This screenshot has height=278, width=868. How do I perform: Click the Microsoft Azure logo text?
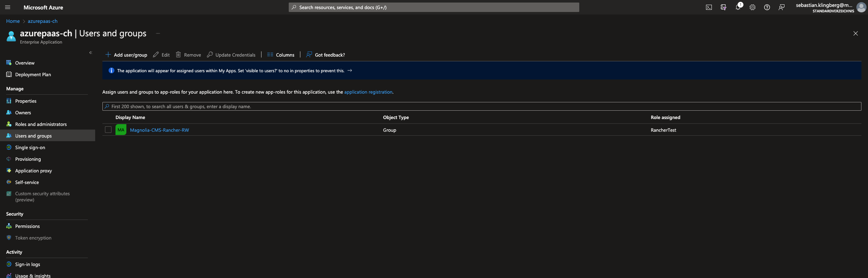(x=43, y=7)
